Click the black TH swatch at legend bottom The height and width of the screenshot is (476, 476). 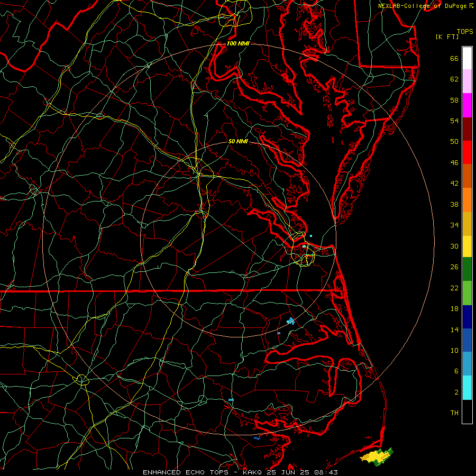[467, 411]
